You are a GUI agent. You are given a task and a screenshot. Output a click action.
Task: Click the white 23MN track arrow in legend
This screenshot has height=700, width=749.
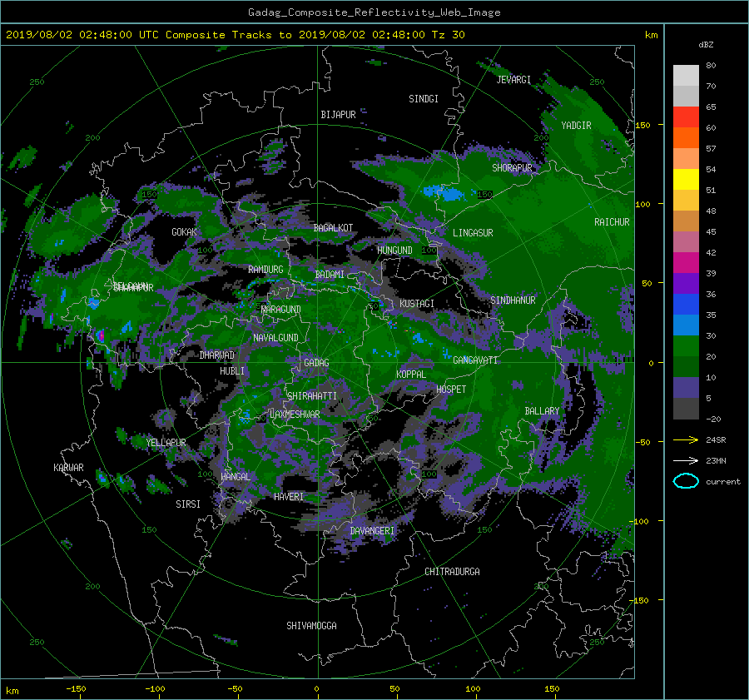(x=686, y=460)
